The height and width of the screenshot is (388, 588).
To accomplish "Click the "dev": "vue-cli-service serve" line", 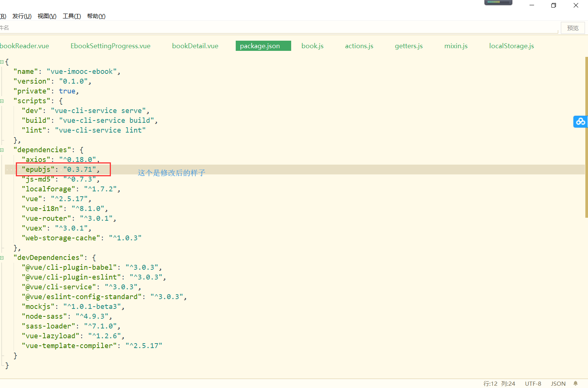I will pyautogui.click(x=86, y=111).
